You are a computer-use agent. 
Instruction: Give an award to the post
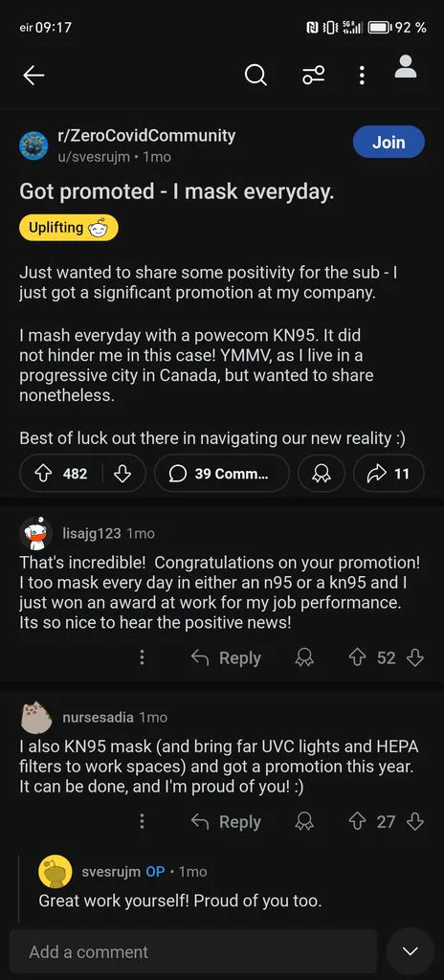(322, 474)
